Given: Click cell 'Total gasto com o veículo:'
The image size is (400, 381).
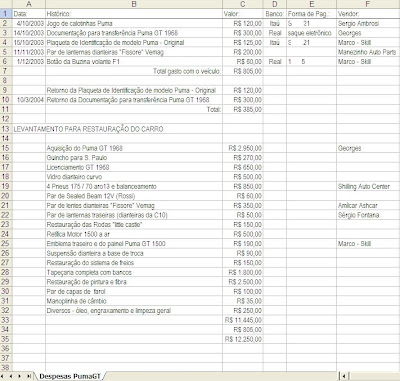Looking at the screenshot, I should pos(134,71).
